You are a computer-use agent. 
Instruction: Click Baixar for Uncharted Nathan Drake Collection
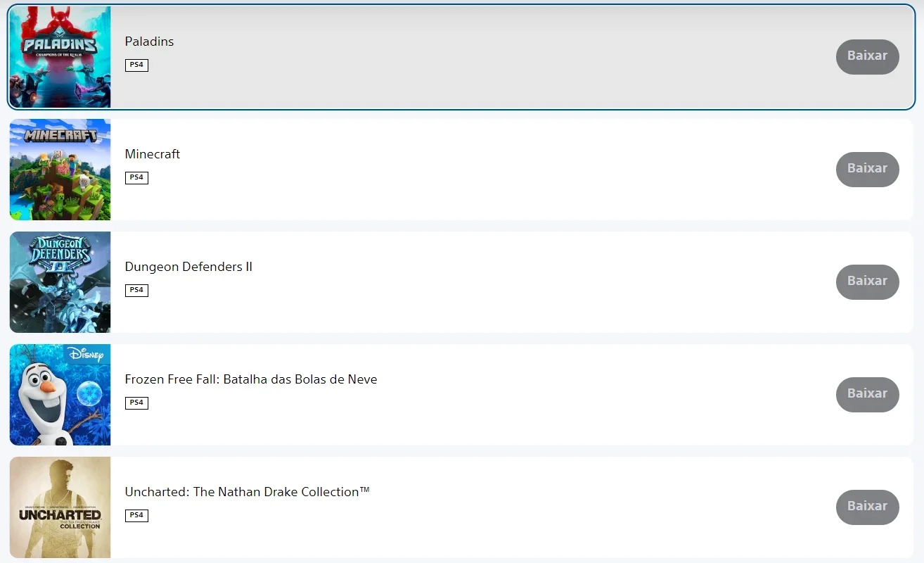pyautogui.click(x=867, y=507)
